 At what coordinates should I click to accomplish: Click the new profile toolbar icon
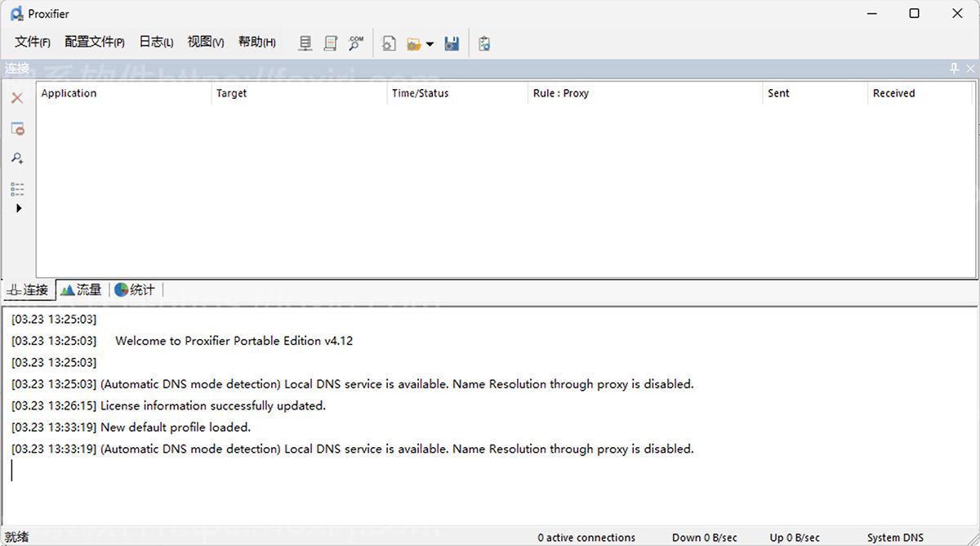click(390, 43)
